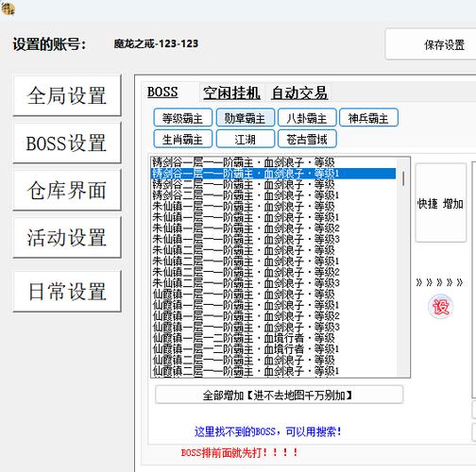476x472 pixels.
Task: Select the 等级霸主 category
Action: pos(182,118)
